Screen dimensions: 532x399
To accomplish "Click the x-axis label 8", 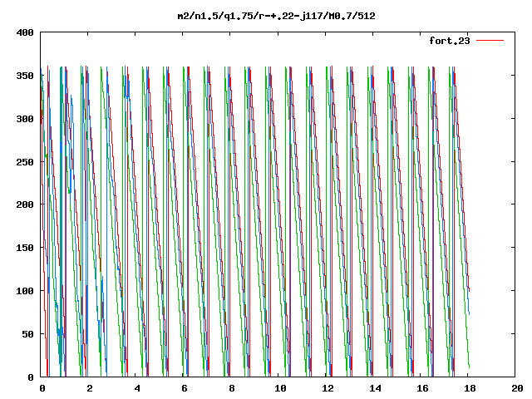I will [232, 388].
